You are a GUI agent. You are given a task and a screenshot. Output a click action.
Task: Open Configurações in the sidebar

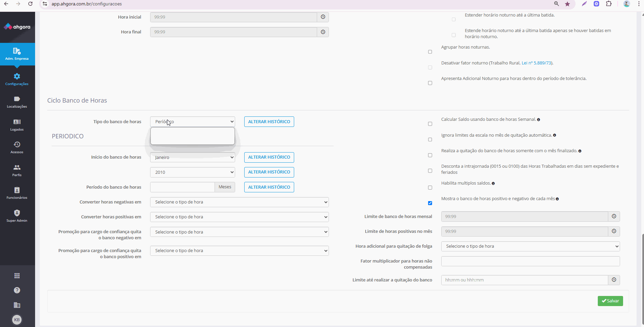coord(17,79)
